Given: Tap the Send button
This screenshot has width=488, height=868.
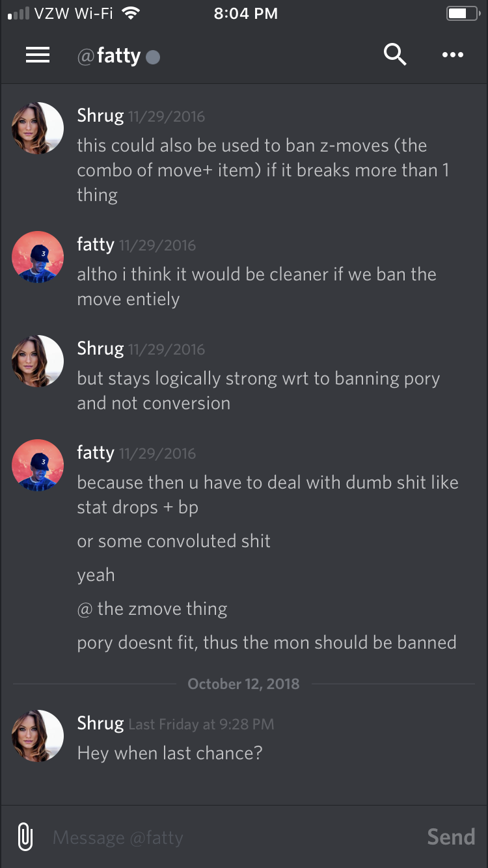Looking at the screenshot, I should point(451,837).
